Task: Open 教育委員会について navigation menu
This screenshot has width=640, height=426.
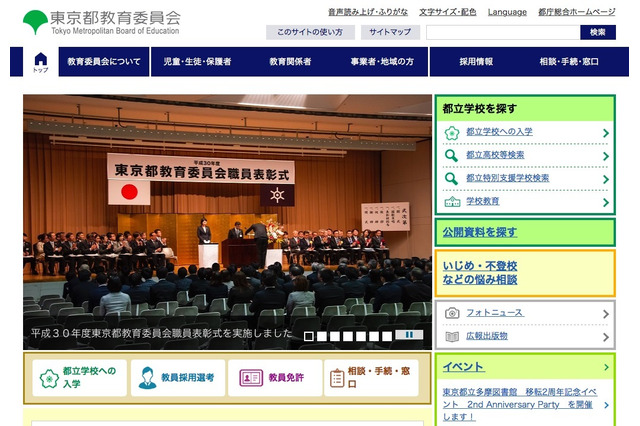Action: [x=104, y=62]
